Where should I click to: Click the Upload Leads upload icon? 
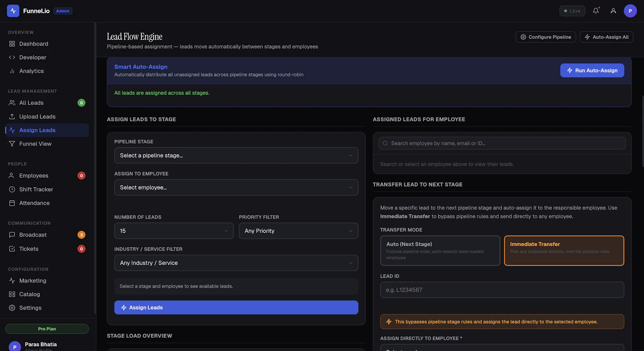(12, 116)
